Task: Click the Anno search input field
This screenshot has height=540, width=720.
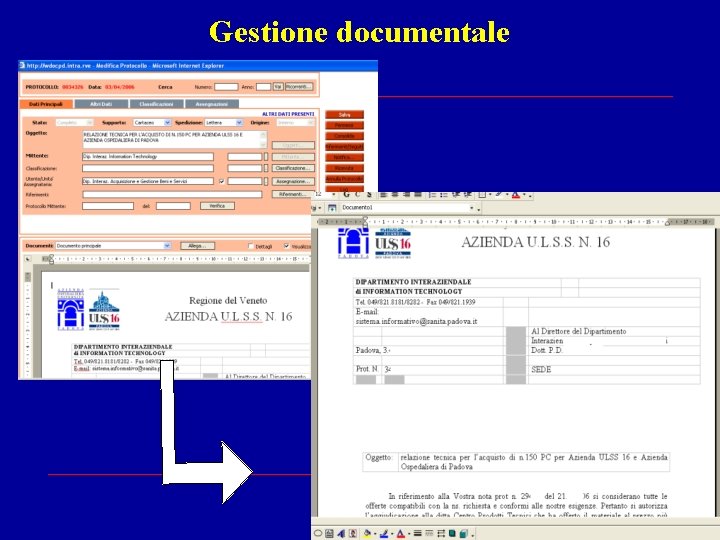Action: click(x=263, y=87)
